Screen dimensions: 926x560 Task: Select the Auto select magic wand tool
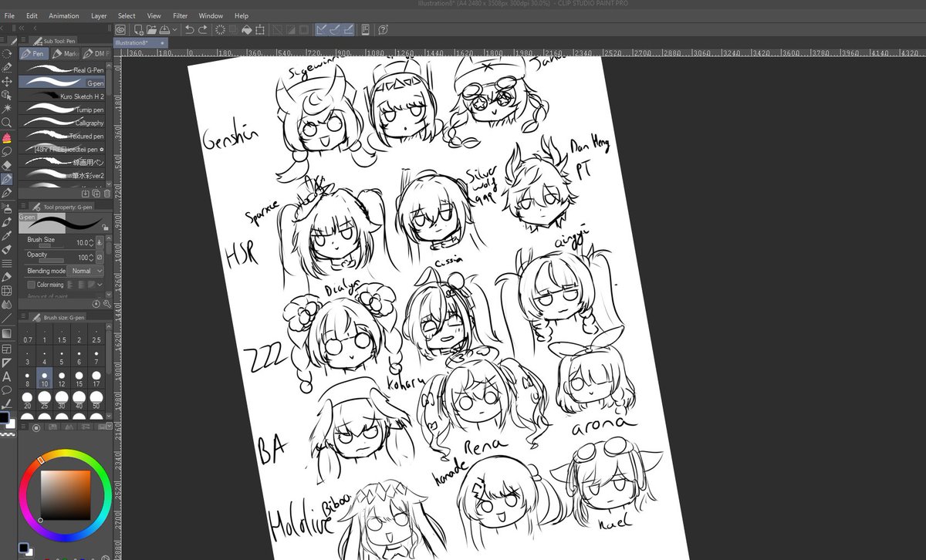tap(6, 108)
